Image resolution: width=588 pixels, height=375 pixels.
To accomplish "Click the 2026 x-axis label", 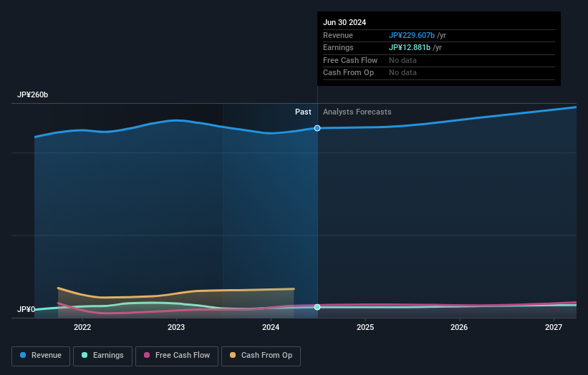I will click(x=459, y=328).
